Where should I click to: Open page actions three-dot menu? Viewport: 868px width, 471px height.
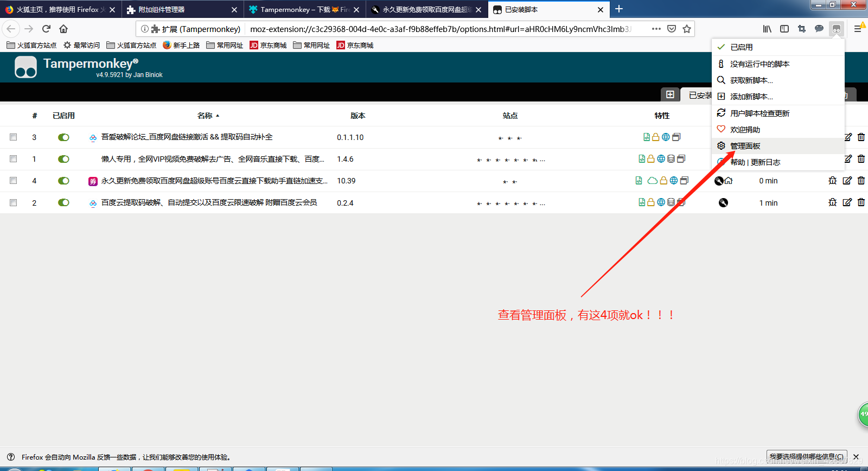656,29
